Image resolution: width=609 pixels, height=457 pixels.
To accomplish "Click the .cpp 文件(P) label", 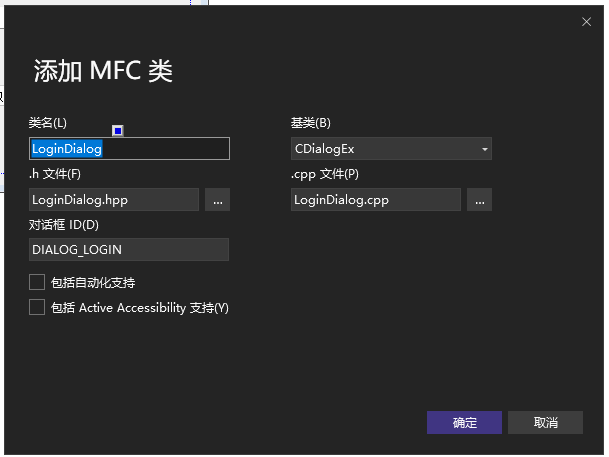I will pos(324,174).
